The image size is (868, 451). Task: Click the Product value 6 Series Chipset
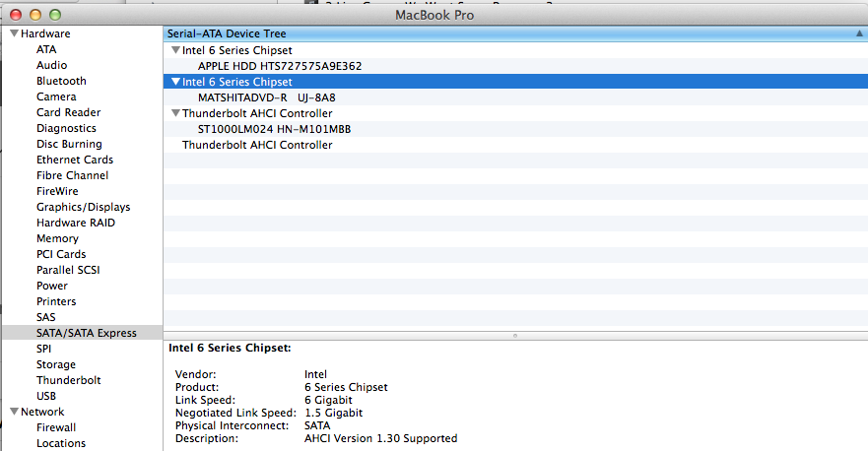(346, 387)
